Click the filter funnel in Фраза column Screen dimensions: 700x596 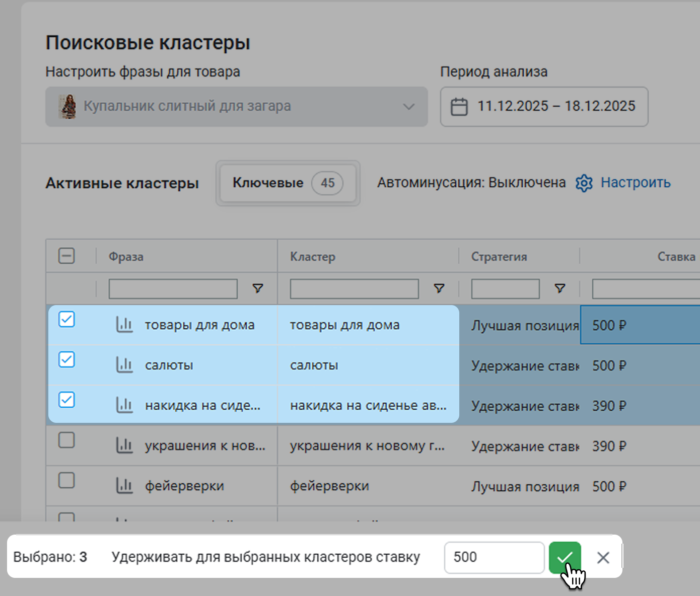point(258,288)
